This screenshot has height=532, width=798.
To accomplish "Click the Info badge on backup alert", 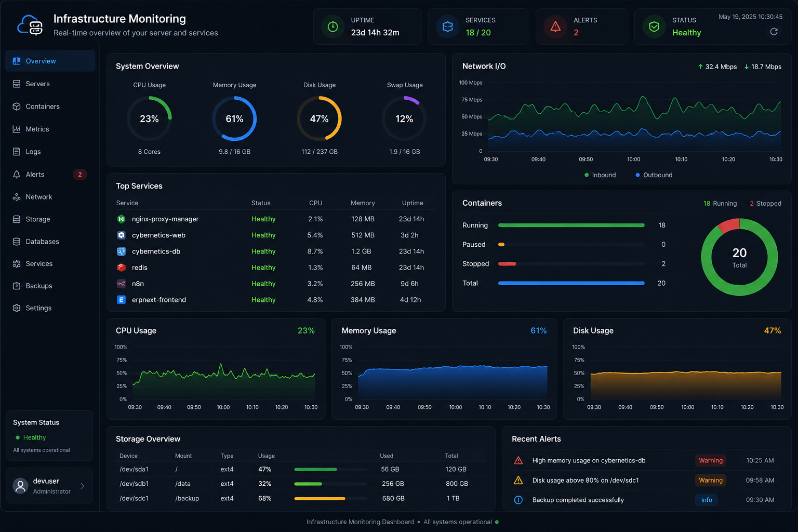I will click(707, 500).
